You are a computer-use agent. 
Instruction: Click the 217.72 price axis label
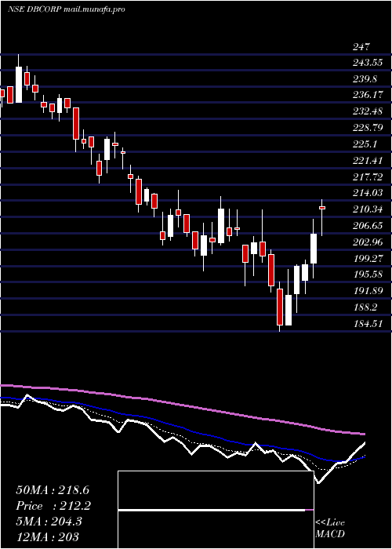pyautogui.click(x=368, y=177)
